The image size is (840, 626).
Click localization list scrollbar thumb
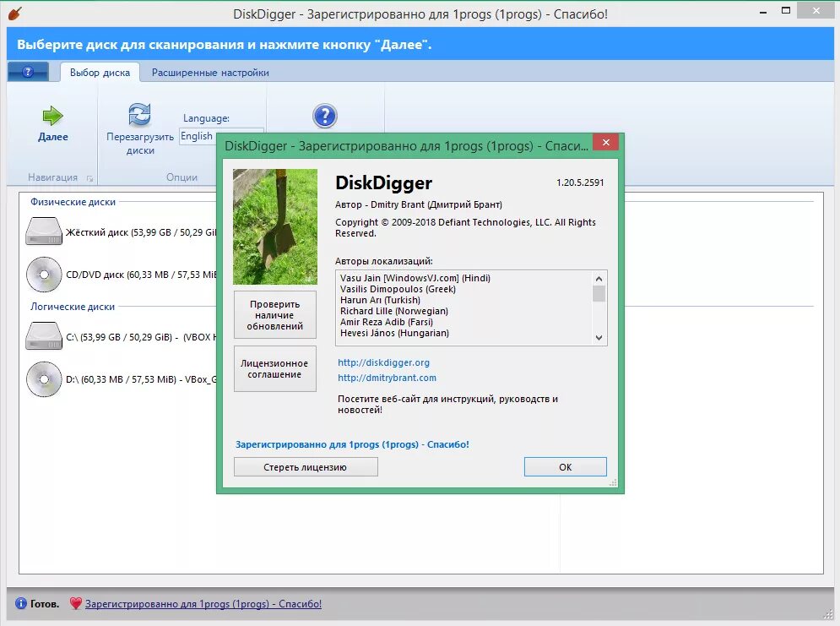tap(599, 294)
